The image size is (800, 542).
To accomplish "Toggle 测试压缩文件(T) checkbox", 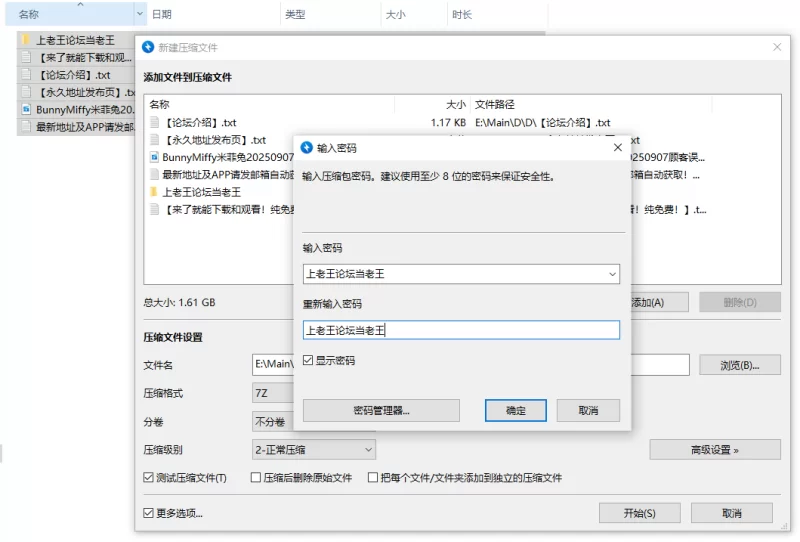I will pyautogui.click(x=148, y=477).
